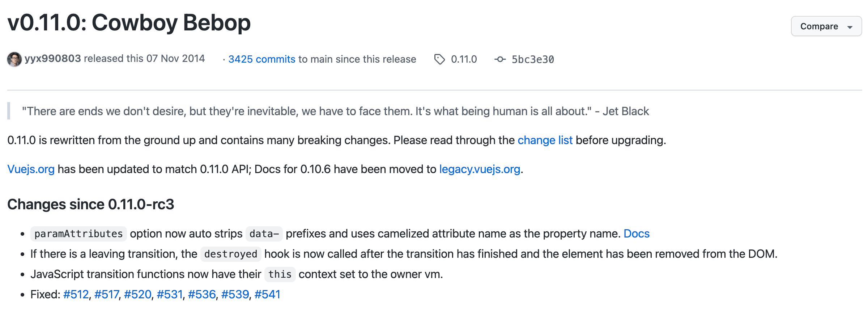Open the legacy.vuejs.org link

480,169
